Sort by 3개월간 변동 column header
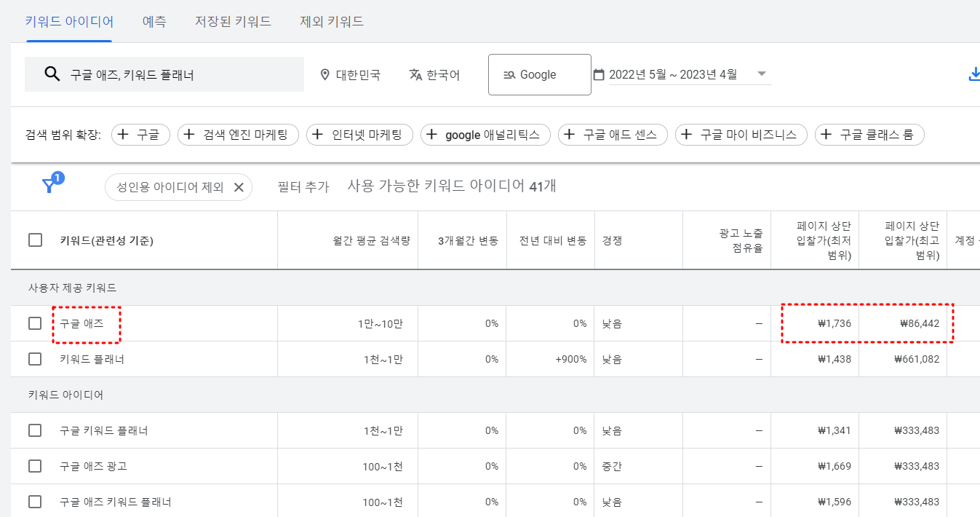The width and height of the screenshot is (980, 517). coord(468,240)
